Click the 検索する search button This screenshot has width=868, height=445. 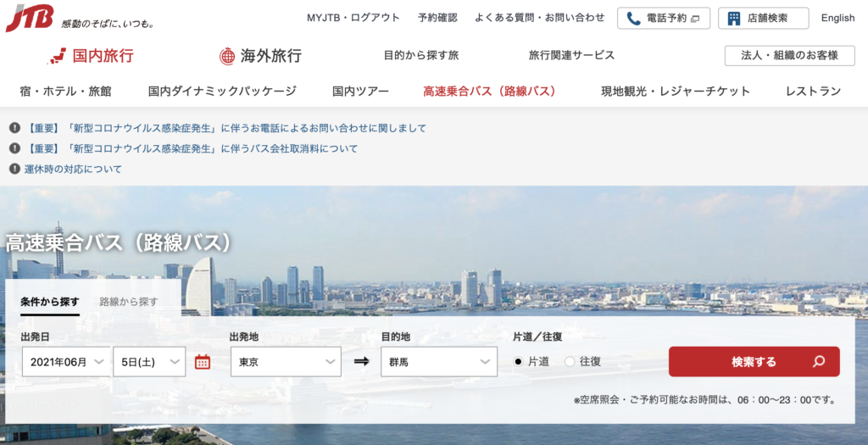click(754, 361)
